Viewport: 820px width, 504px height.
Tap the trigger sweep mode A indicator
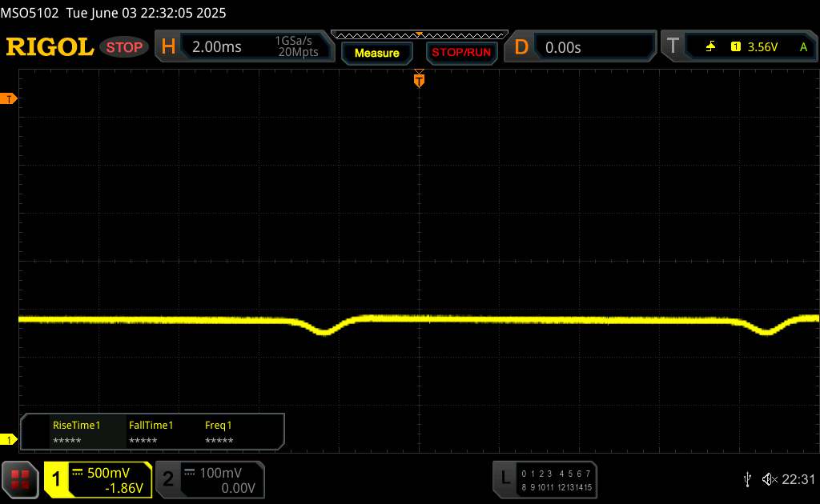coord(803,47)
